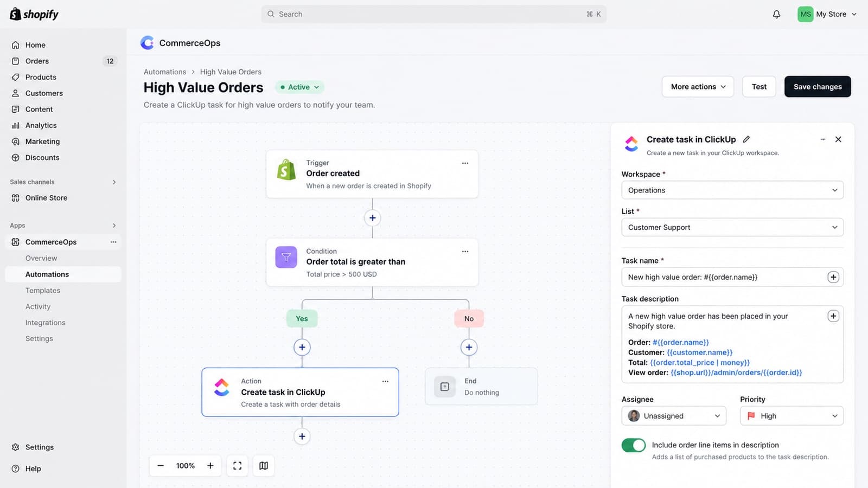868x488 pixels.
Task: Open the Create task in ClickUp action menu
Action: [385, 381]
